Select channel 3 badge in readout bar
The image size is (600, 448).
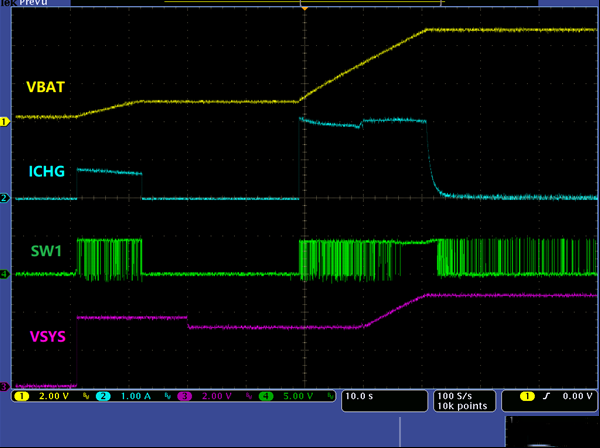pyautogui.click(x=184, y=396)
